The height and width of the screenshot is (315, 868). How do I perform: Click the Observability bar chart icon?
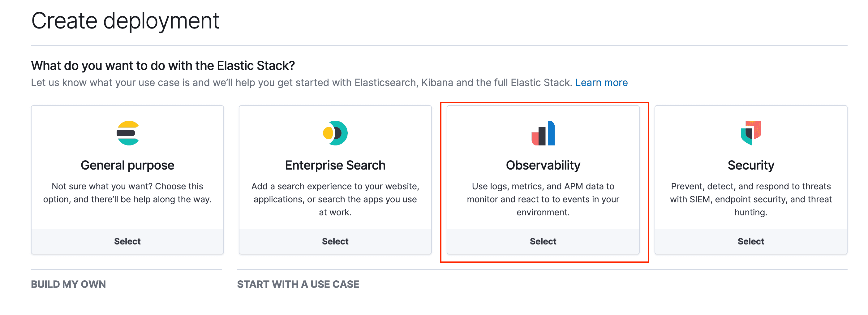(543, 133)
